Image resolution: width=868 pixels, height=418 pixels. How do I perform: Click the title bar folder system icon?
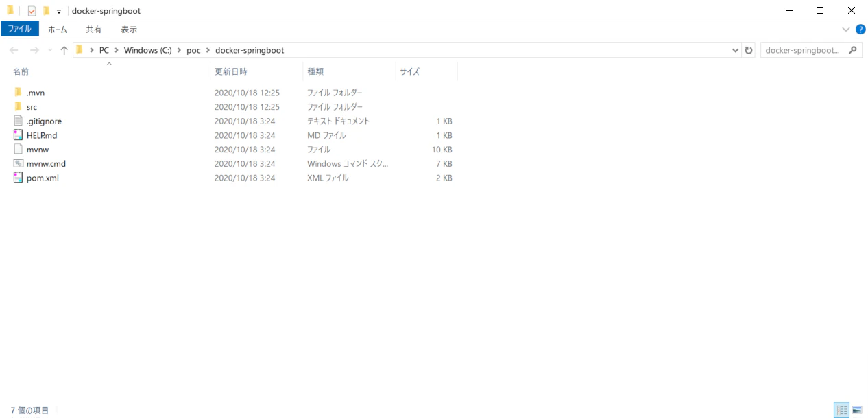coord(10,11)
